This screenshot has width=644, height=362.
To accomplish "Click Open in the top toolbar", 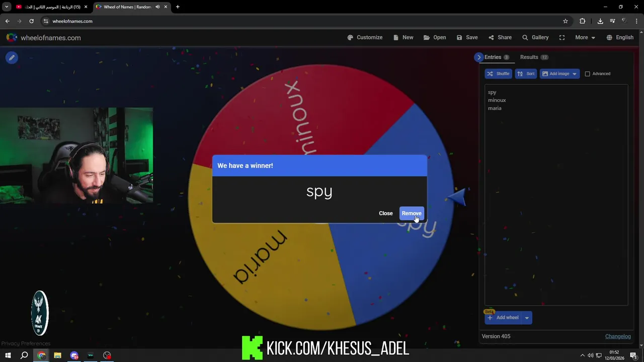I will coord(435,37).
